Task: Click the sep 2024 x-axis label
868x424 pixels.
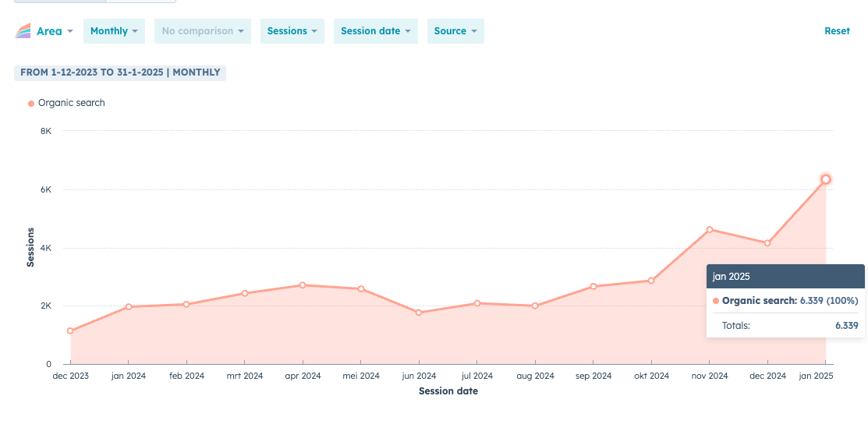Action: (593, 376)
